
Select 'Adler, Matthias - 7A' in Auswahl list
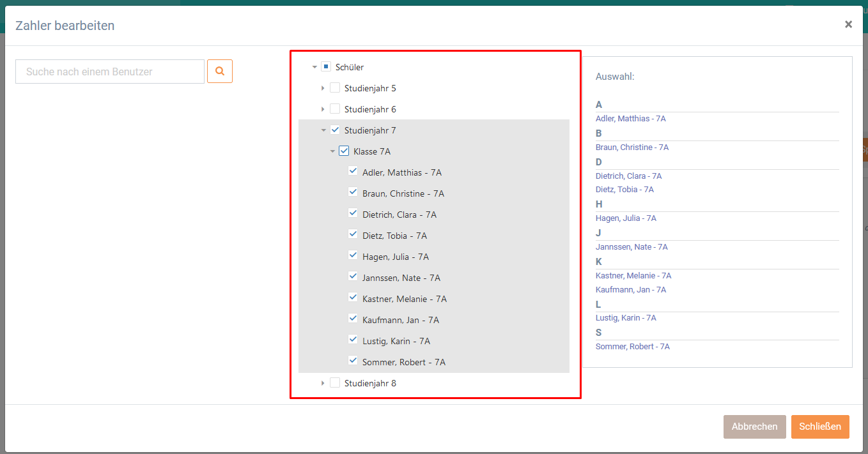pyautogui.click(x=631, y=119)
